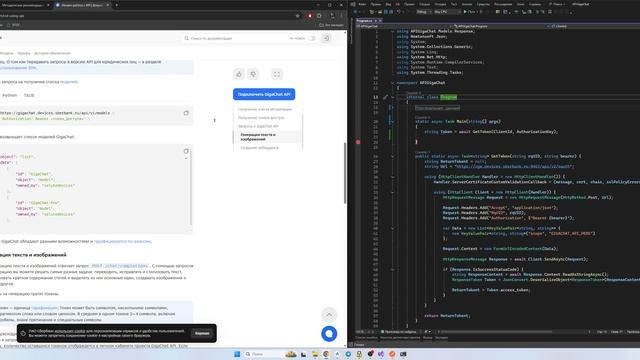The image size is (640, 360).
Task: Open fullscreen view icon on docs page
Action: (277, 74)
